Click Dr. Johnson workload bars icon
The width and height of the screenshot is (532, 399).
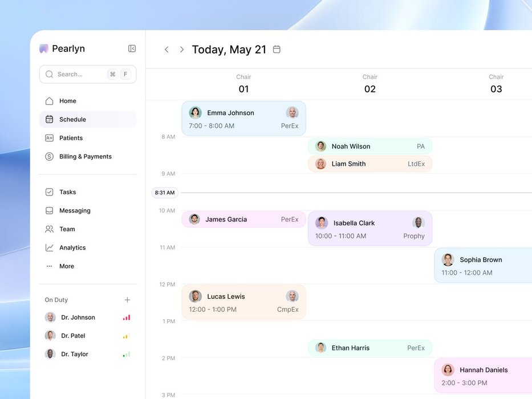click(127, 317)
